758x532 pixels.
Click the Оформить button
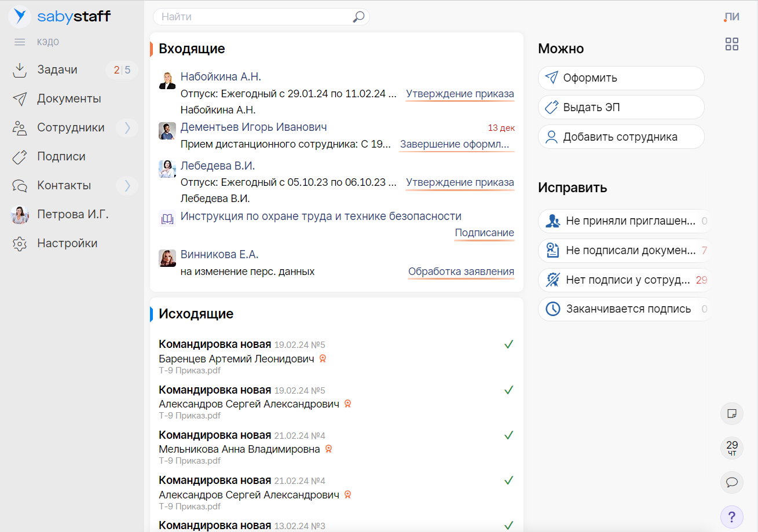point(621,78)
